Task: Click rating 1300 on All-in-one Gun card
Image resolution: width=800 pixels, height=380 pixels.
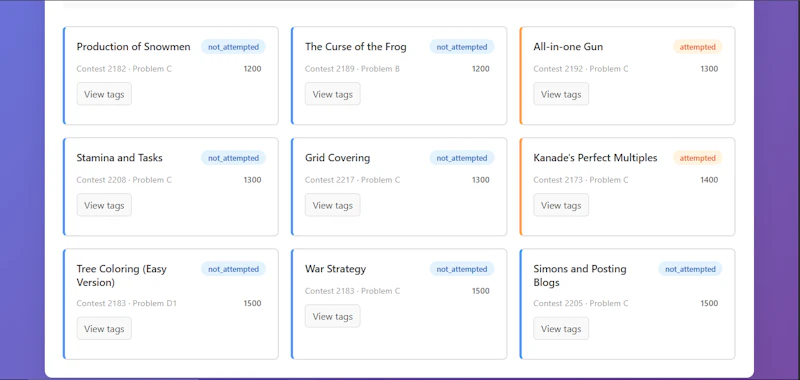Action: [x=709, y=69]
